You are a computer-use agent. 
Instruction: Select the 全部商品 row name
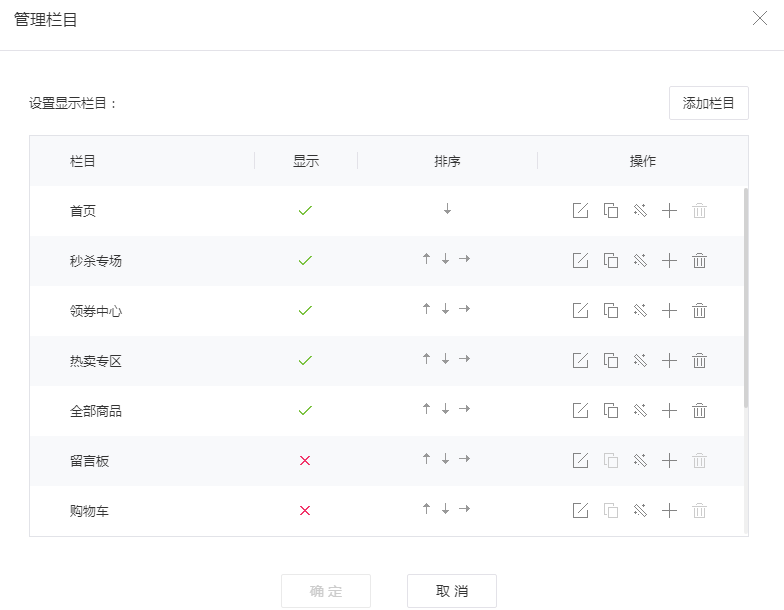[96, 411]
